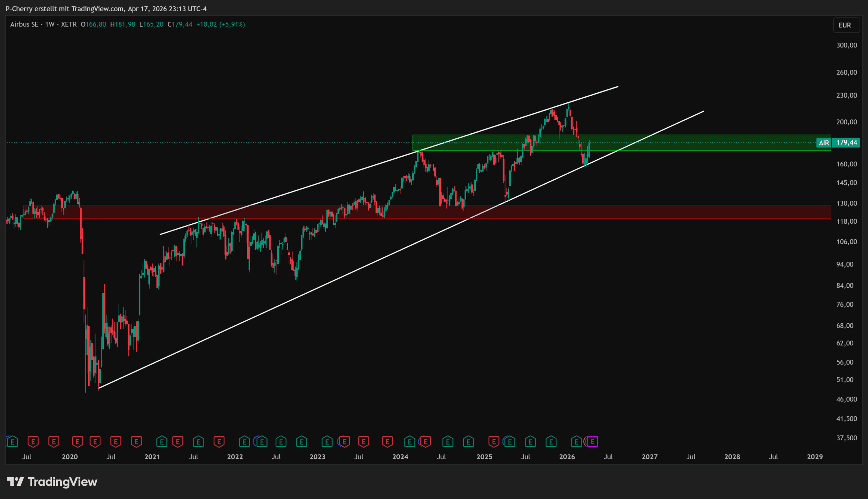Screen dimensions: 868x499
Task: Click the green earnings marker beside the purple one
Action: [x=576, y=442]
